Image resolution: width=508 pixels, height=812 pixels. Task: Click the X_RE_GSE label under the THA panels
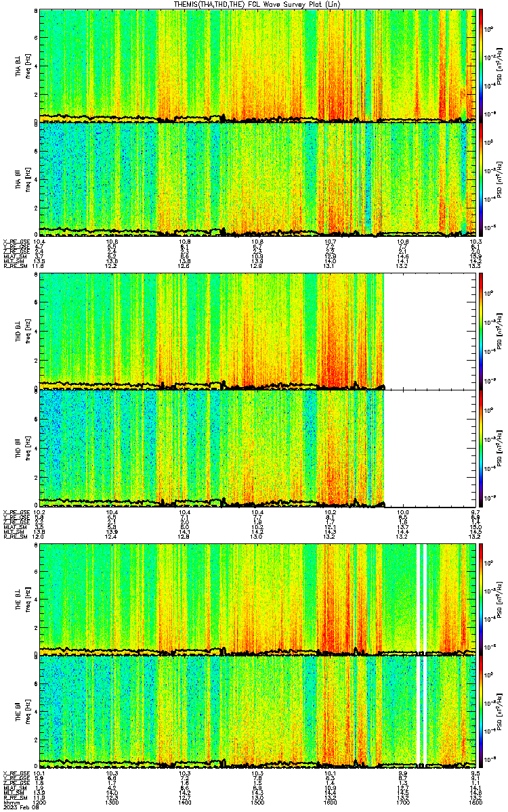coord(16,241)
